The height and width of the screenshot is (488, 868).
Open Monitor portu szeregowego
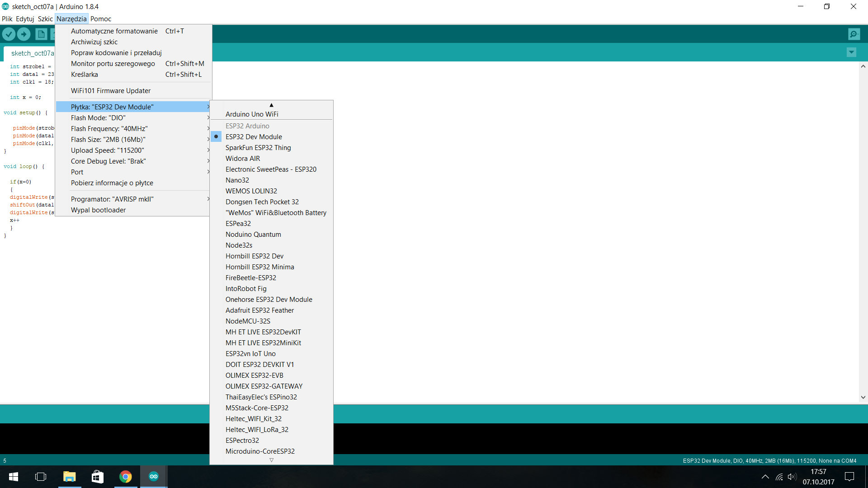(134, 63)
